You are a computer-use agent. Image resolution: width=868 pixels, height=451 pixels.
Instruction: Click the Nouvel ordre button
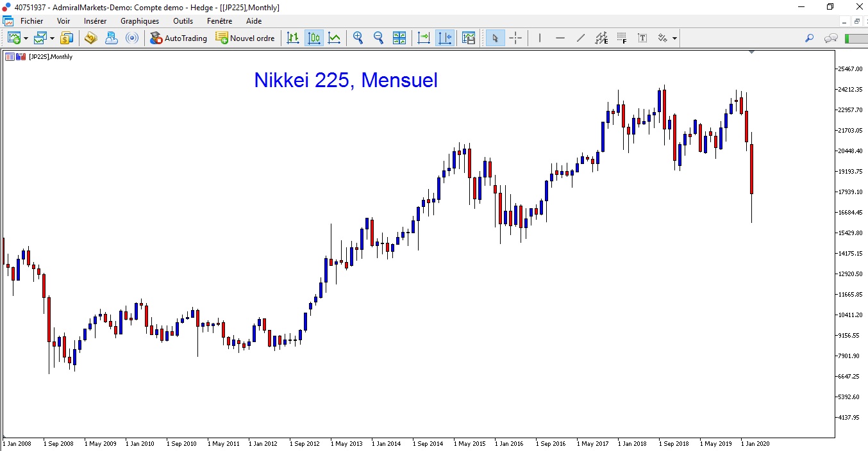[x=246, y=38]
